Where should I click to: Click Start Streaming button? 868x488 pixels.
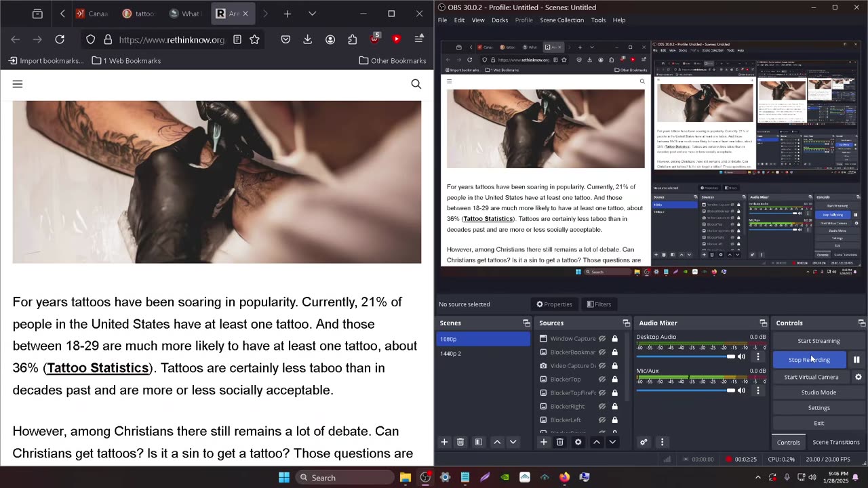click(818, 341)
